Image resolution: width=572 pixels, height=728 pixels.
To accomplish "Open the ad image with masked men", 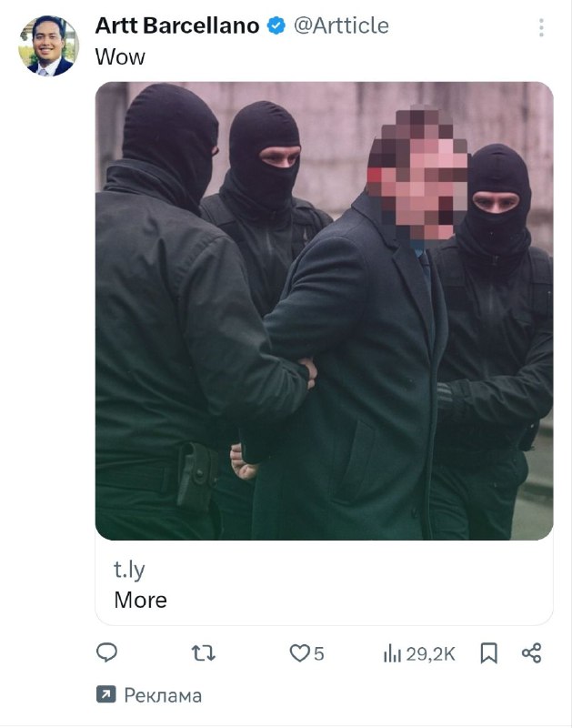I will click(x=324, y=310).
